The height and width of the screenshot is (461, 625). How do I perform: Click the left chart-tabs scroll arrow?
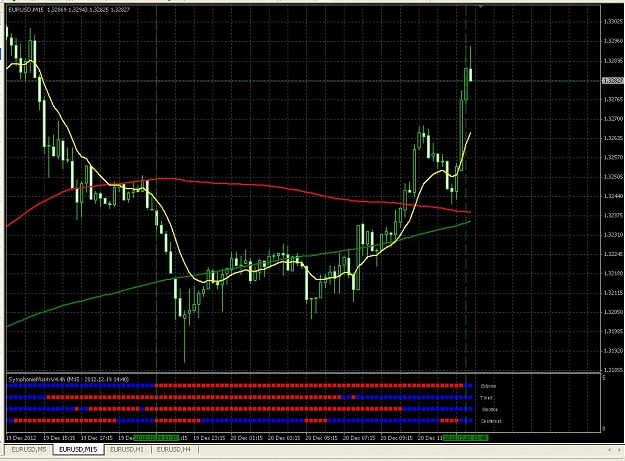point(609,450)
